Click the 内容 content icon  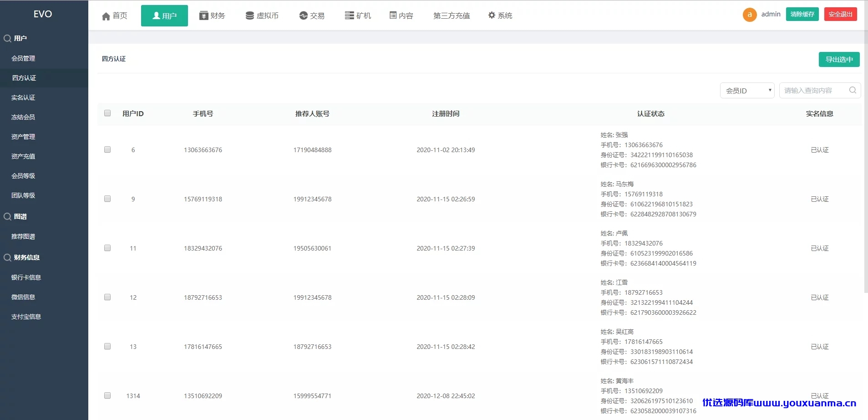(x=393, y=15)
